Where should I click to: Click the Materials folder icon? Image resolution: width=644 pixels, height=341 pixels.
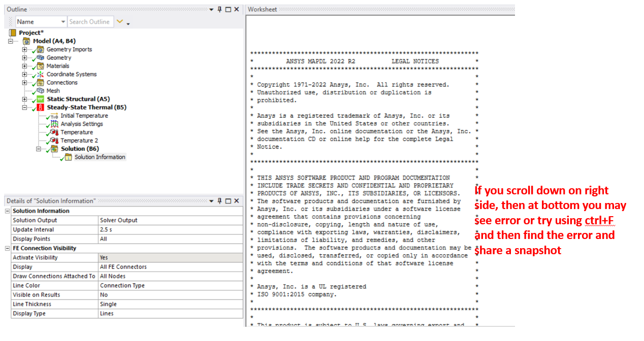pyautogui.click(x=40, y=66)
